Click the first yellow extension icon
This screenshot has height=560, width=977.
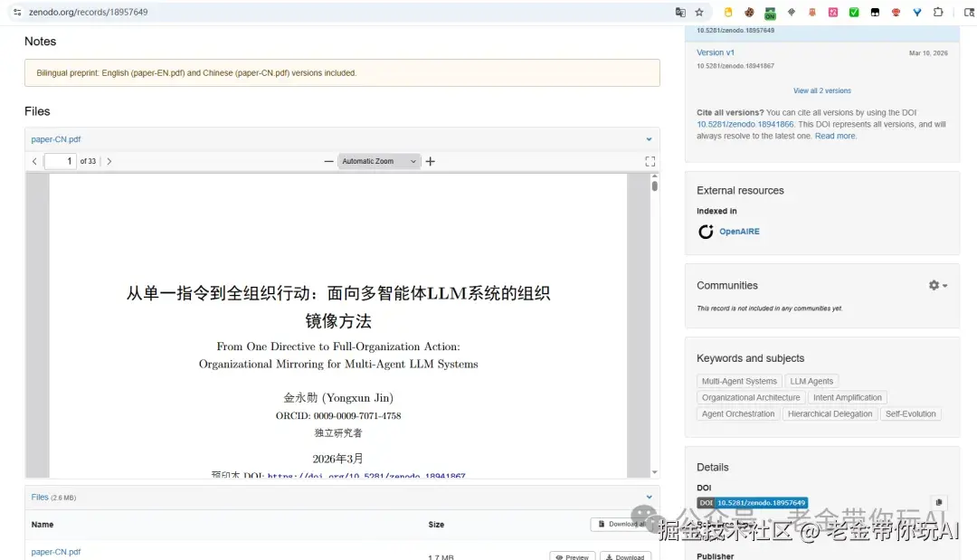click(727, 12)
